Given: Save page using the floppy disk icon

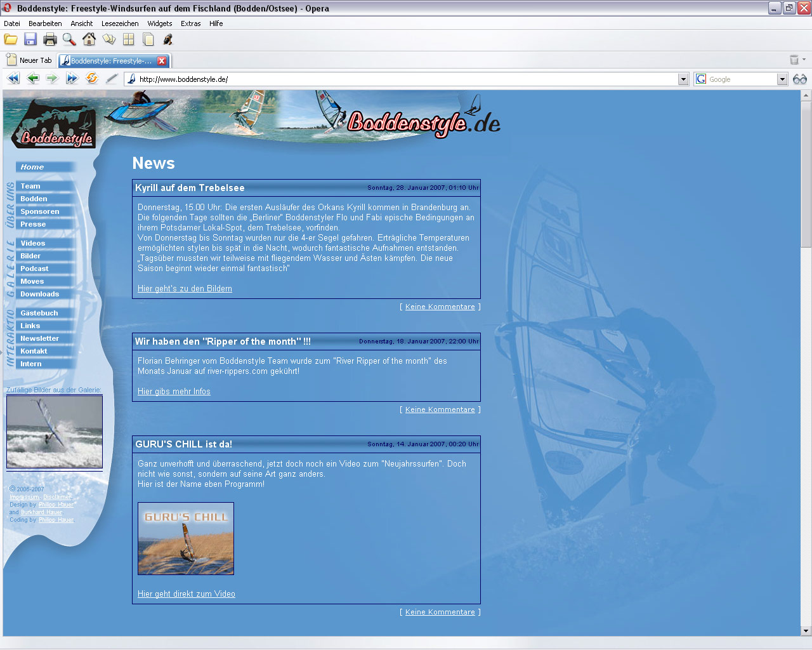Looking at the screenshot, I should click(x=30, y=39).
